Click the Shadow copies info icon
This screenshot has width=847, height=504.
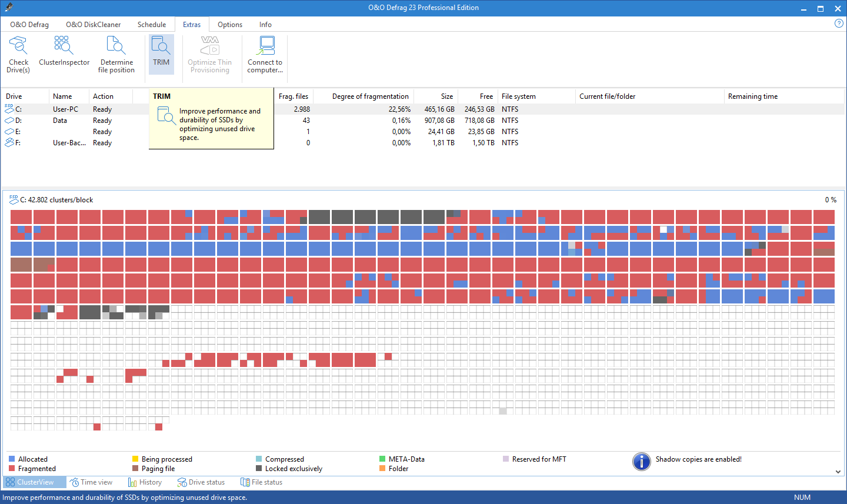tap(641, 462)
